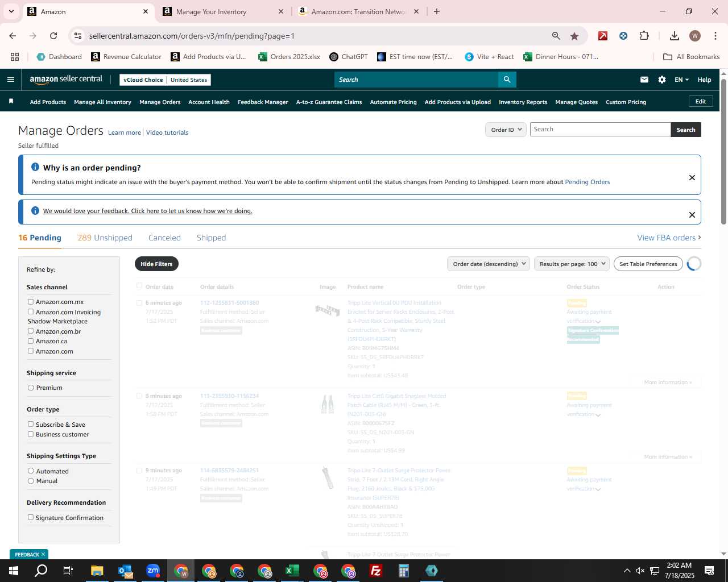Screen dimensions: 728x582
Task: Click the Edit button in nav bar
Action: [x=701, y=101]
